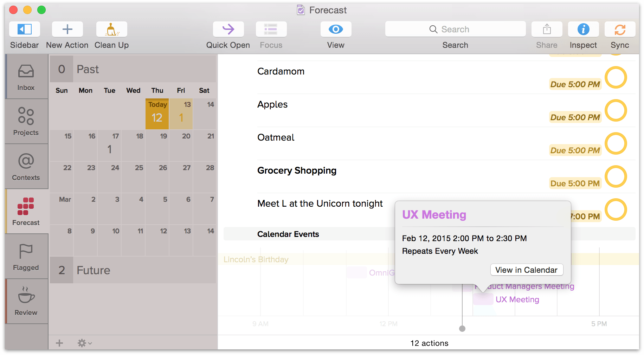Click the Focus toolbar icon
The width and height of the screenshot is (644, 355).
[x=271, y=29]
